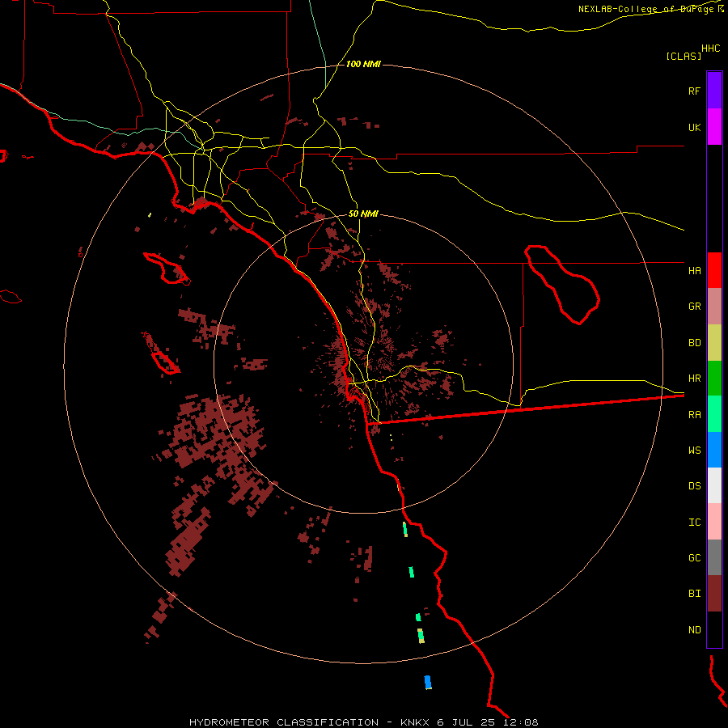Select the GC legend label
This screenshot has width=728, height=728.
tap(694, 557)
